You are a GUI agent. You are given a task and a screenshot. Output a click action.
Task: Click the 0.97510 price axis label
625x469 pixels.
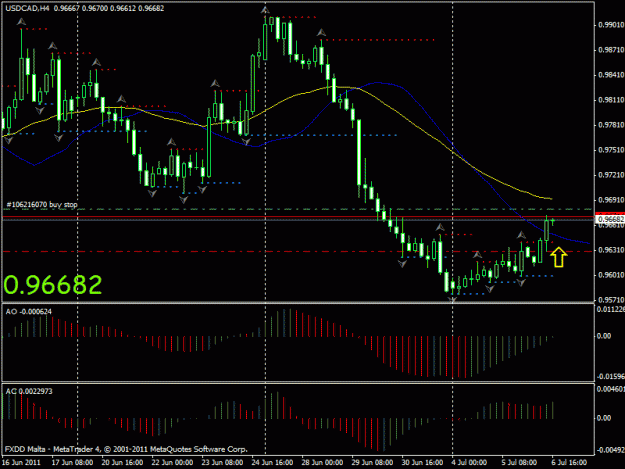tap(611, 150)
